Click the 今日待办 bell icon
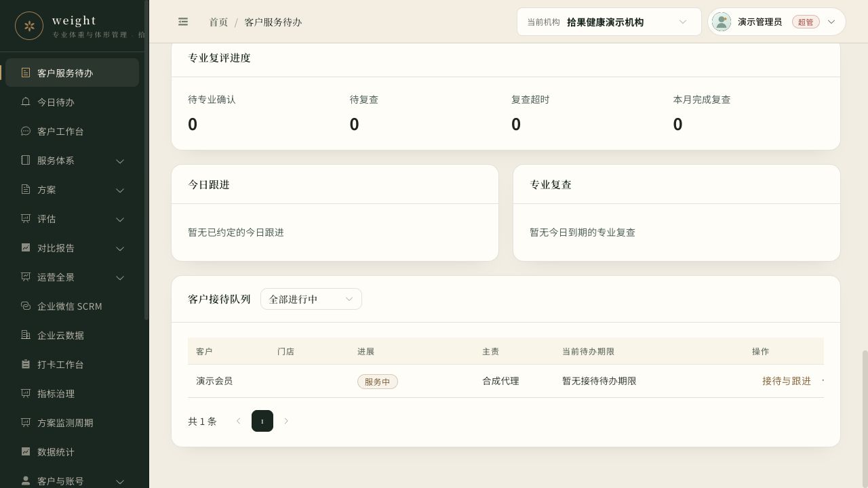868x488 pixels. (x=26, y=102)
